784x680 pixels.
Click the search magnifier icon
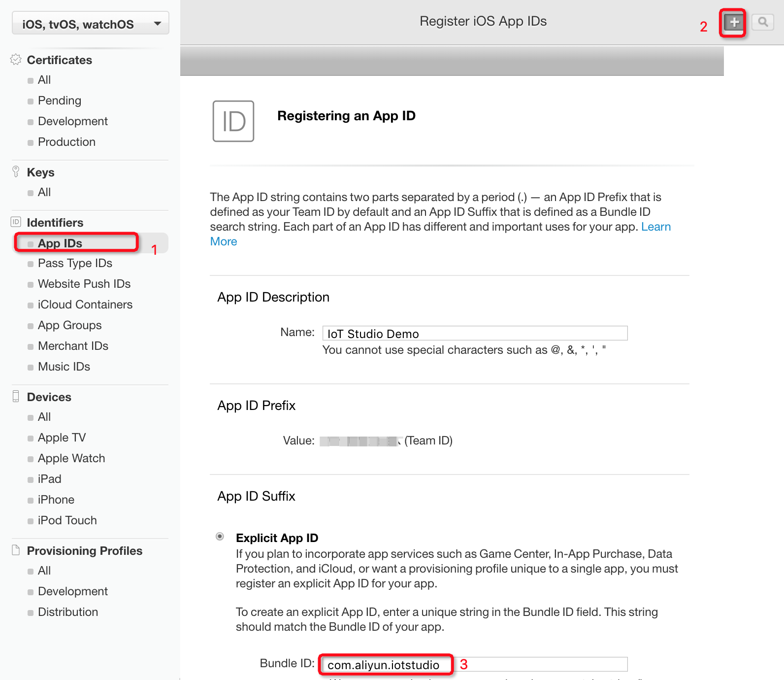point(763,23)
